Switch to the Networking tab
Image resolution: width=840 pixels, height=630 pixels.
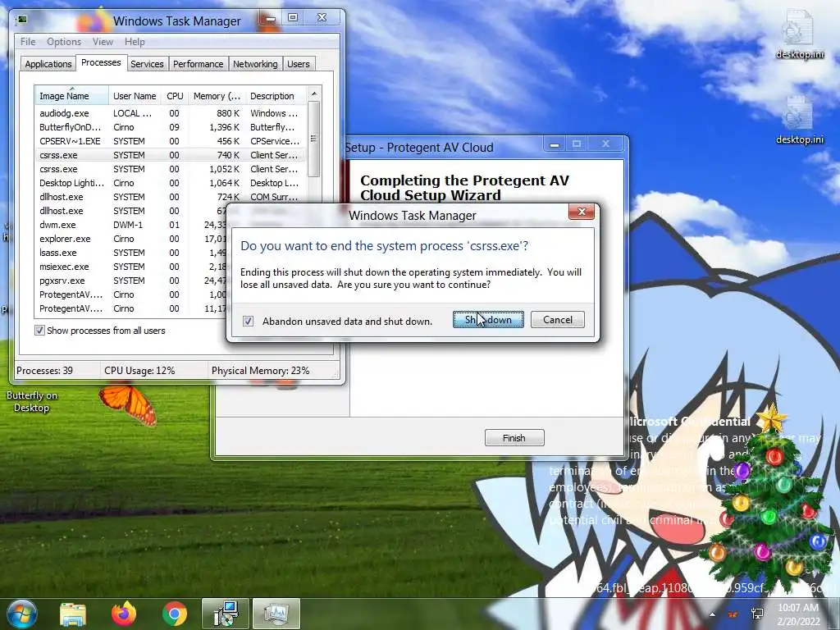point(255,64)
